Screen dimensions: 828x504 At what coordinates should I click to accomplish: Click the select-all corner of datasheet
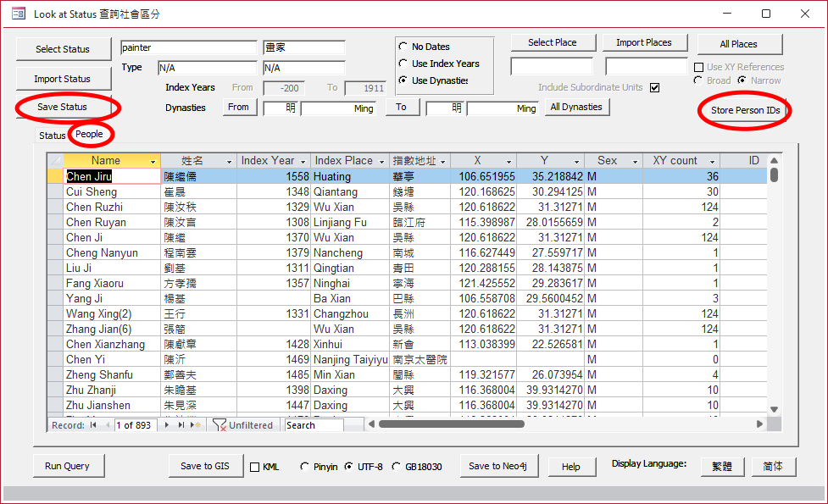[x=55, y=161]
